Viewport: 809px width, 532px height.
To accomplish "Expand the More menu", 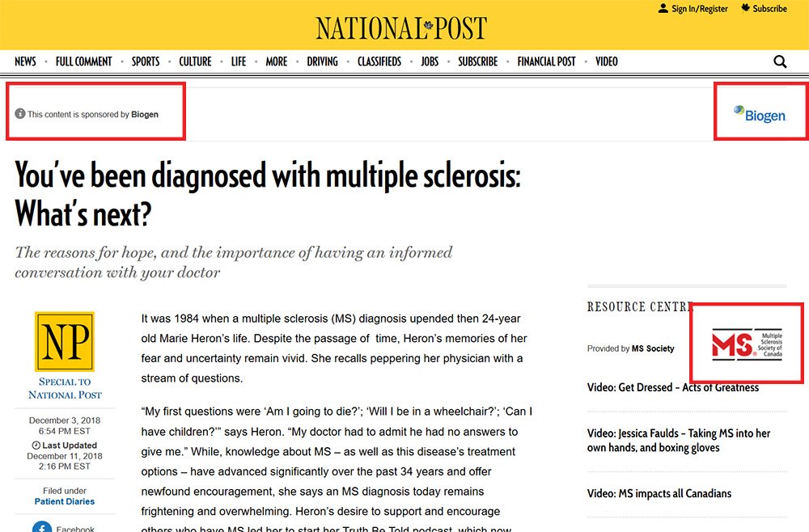I will click(277, 62).
